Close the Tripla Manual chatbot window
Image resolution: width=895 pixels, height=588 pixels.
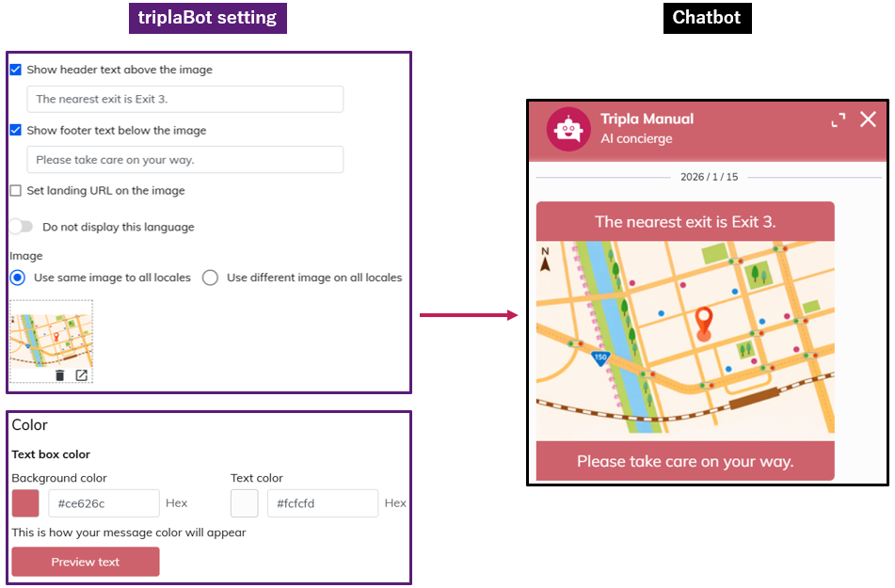868,119
